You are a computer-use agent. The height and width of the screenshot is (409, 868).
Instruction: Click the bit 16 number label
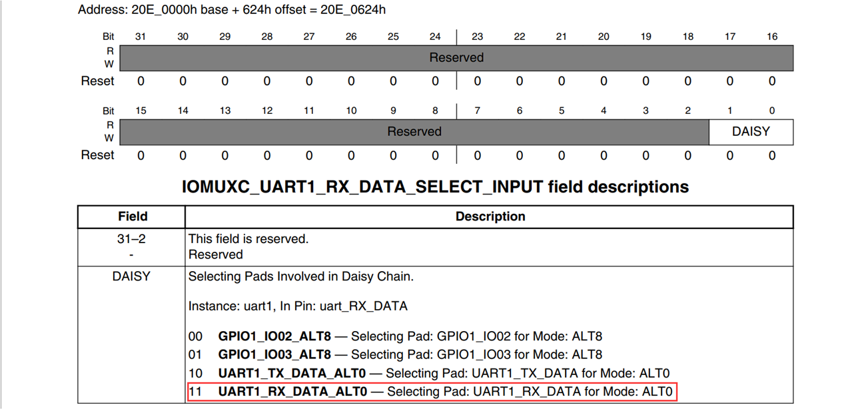(x=772, y=37)
